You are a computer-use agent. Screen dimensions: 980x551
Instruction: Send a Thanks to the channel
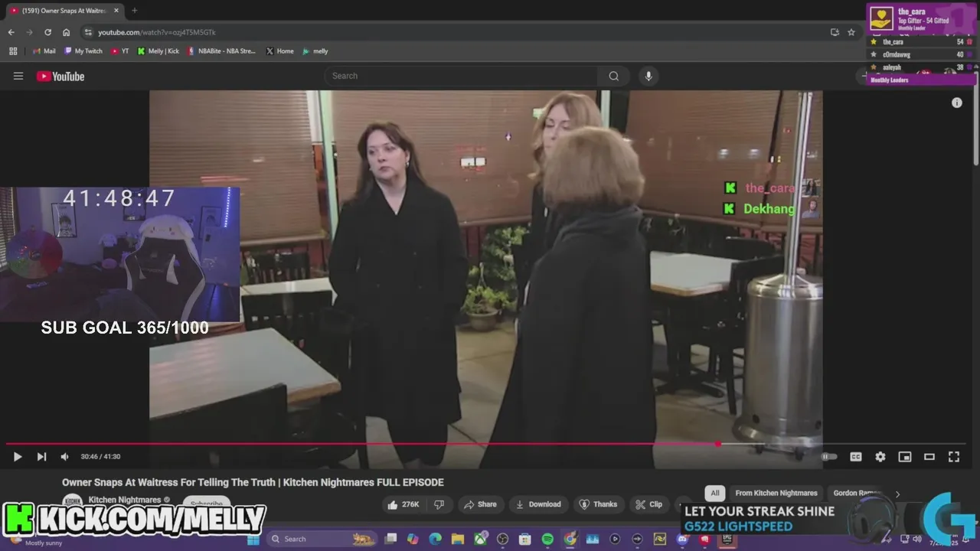click(597, 504)
